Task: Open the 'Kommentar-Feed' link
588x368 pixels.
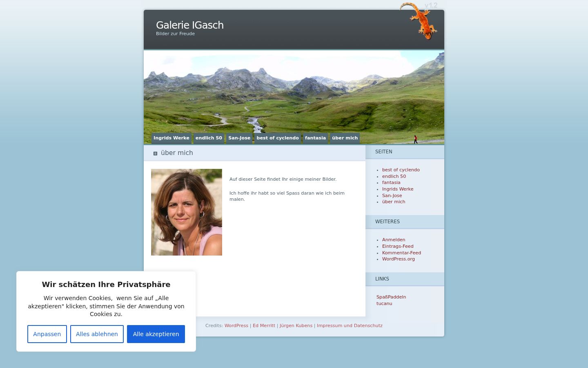Action: (401, 253)
